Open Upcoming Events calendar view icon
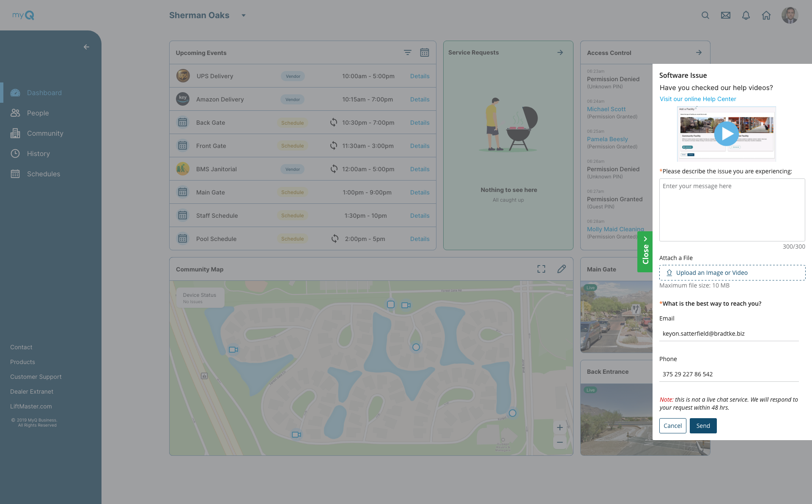812x504 pixels. coord(424,52)
